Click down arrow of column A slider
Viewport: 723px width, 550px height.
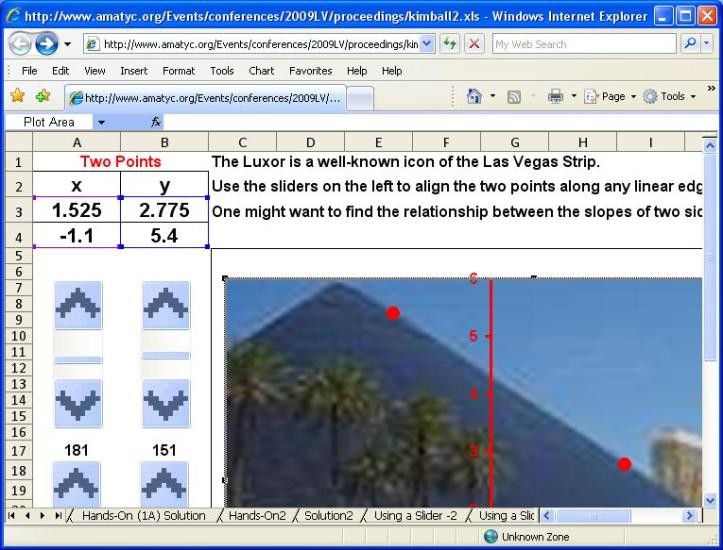[x=78, y=403]
